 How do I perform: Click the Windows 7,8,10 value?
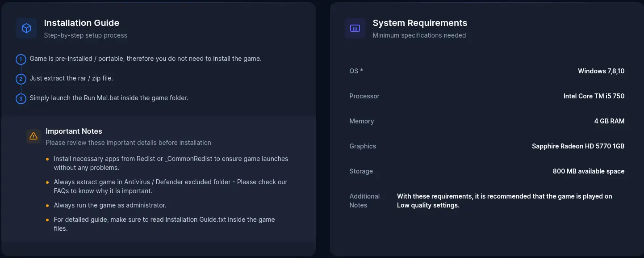[x=601, y=71]
